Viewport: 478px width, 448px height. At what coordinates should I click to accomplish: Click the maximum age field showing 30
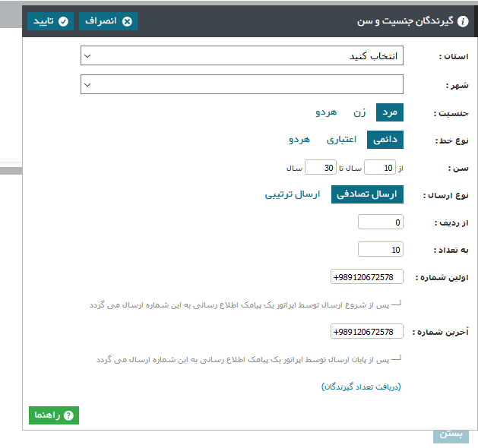tap(321, 167)
